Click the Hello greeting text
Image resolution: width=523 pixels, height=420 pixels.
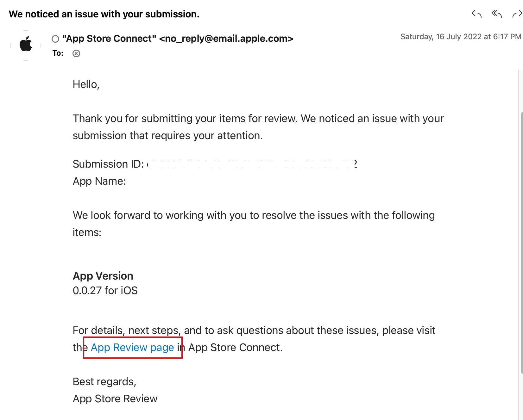[x=86, y=84]
